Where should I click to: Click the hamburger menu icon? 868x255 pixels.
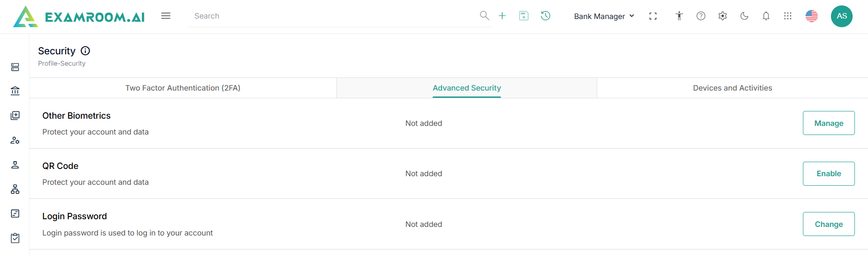coord(166,16)
